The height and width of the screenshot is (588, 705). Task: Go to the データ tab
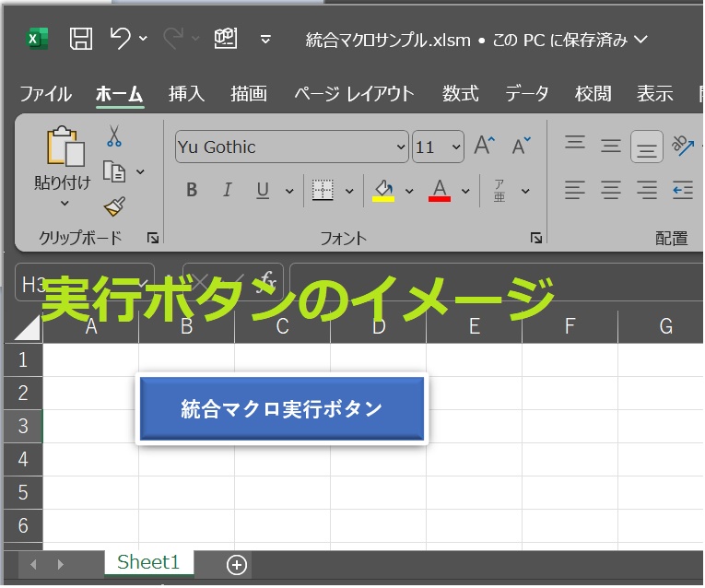[527, 94]
